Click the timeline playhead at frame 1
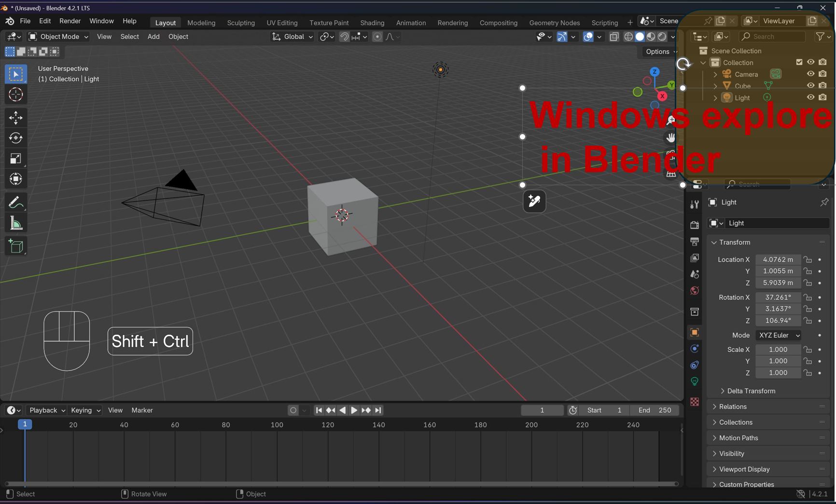 [25, 424]
